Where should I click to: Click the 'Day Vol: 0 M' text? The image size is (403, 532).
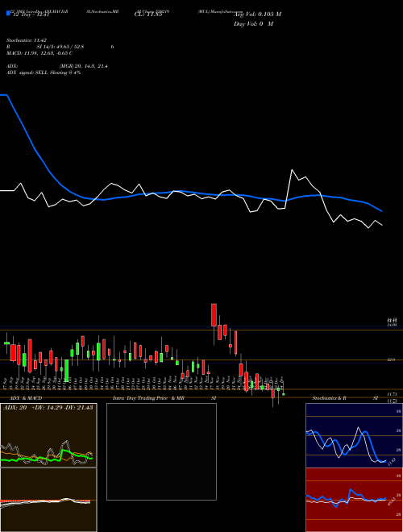(253, 24)
